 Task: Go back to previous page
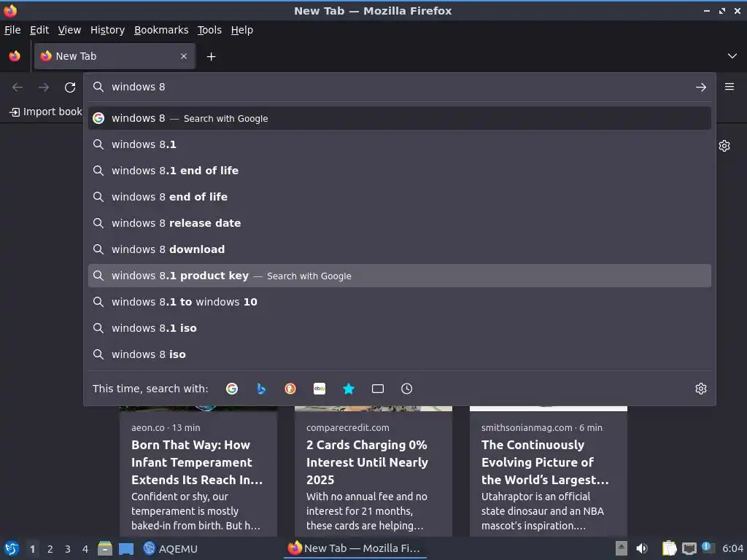click(18, 87)
